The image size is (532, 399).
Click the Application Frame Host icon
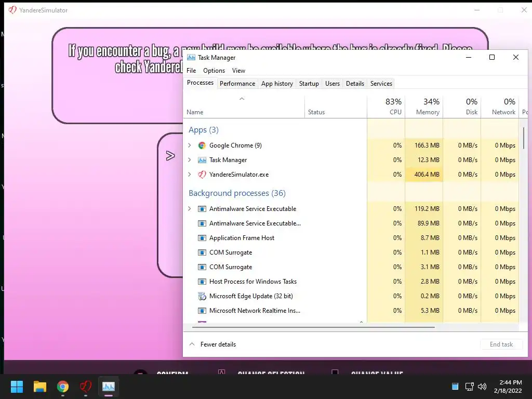tap(202, 238)
